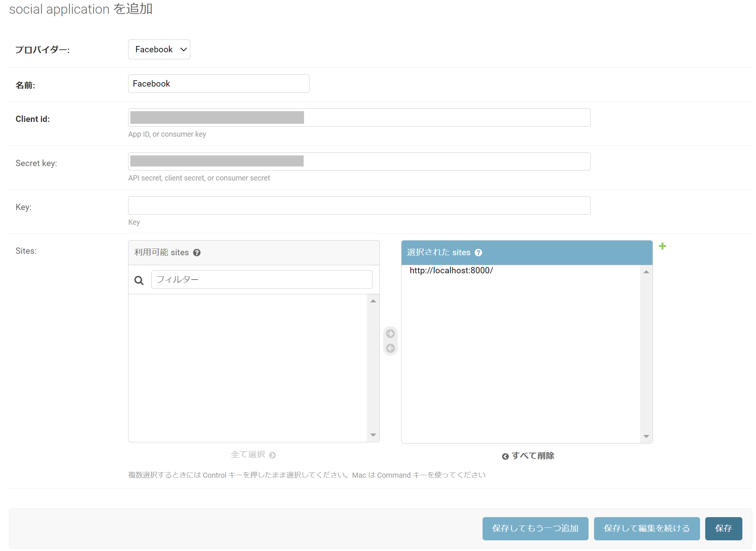The width and height of the screenshot is (756, 551).
Task: Focus the フィルター filter input
Action: (261, 280)
